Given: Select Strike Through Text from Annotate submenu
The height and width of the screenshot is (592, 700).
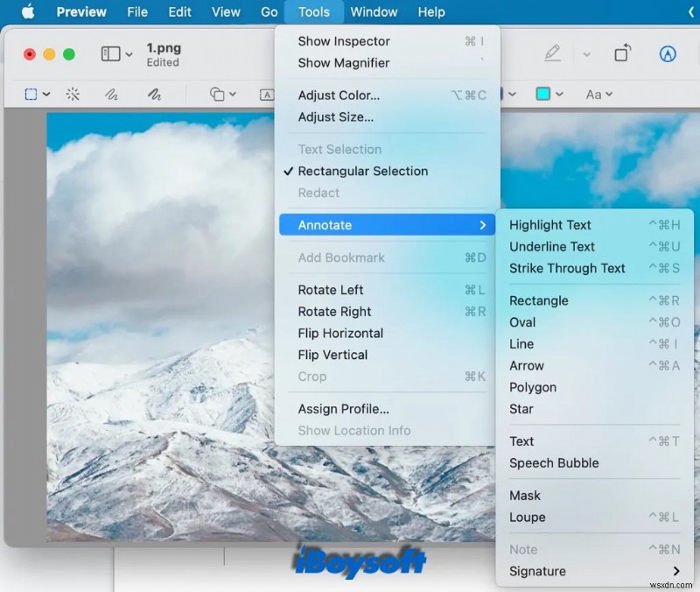Looking at the screenshot, I should point(568,268).
